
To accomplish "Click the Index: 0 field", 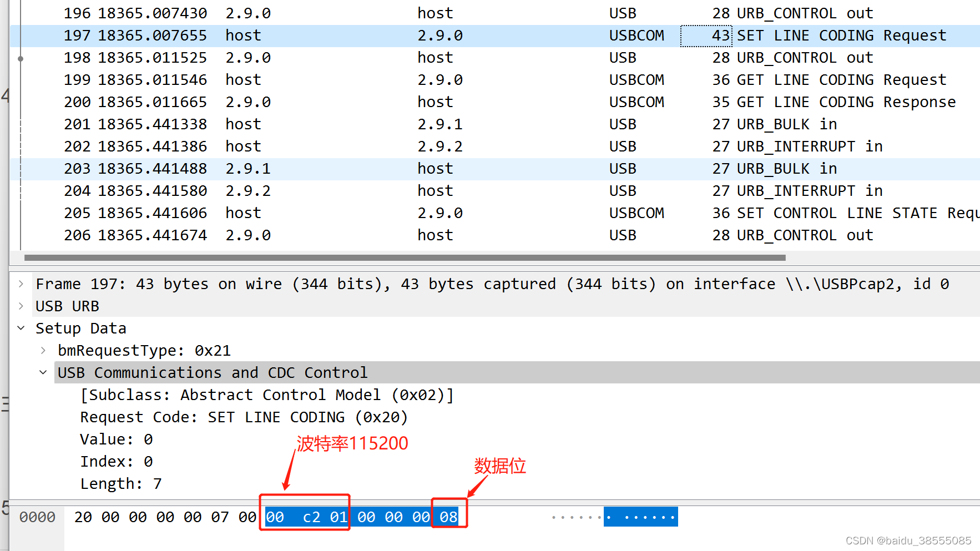I will [117, 461].
